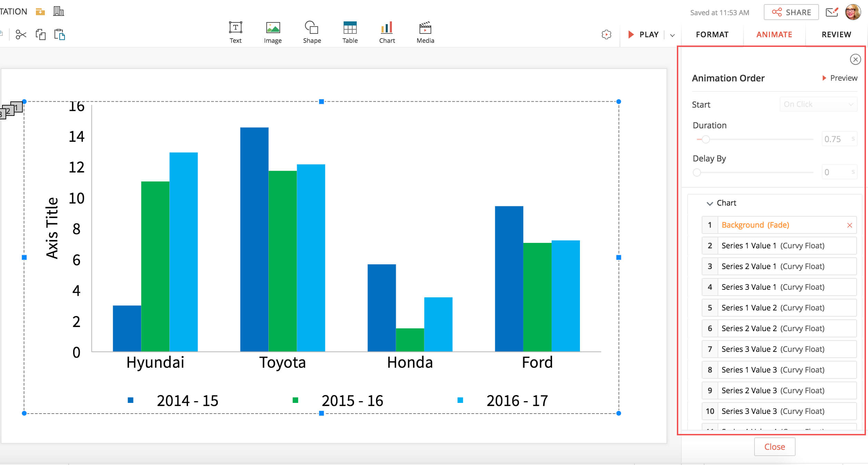This screenshot has width=868, height=465.
Task: Open the Image insert tool
Action: (273, 32)
